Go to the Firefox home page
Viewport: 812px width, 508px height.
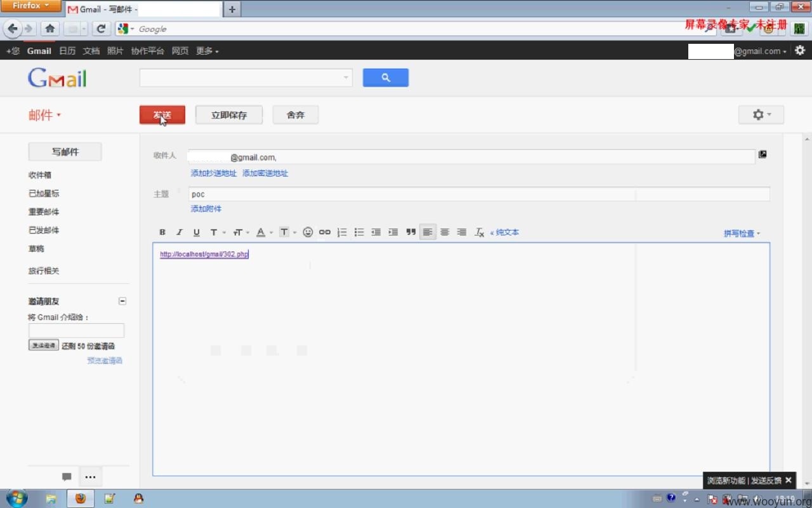[x=50, y=29]
